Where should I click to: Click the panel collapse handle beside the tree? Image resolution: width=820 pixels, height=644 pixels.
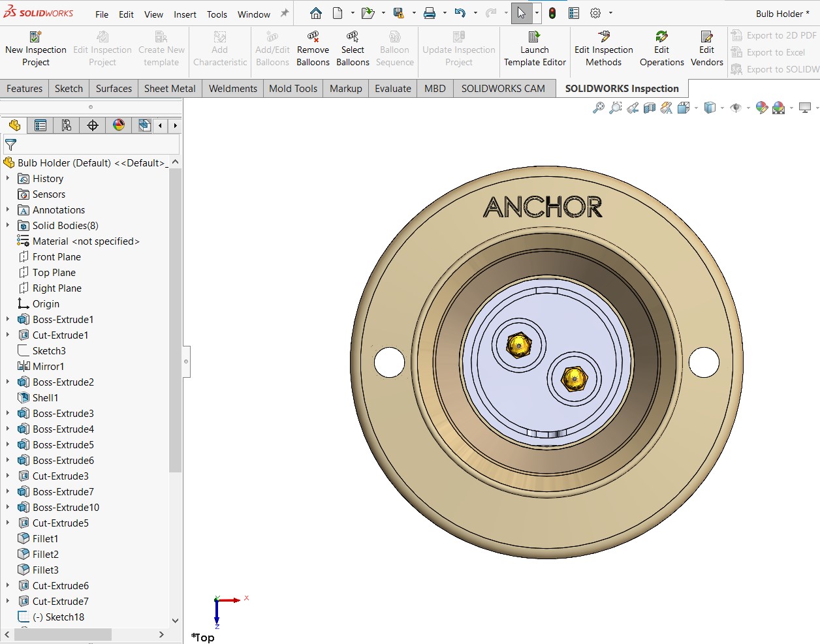click(187, 361)
